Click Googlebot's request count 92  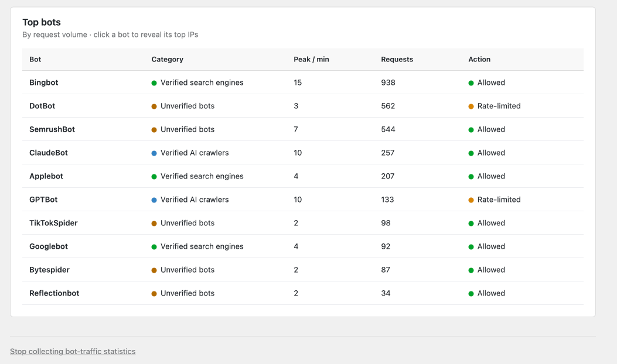pos(386,246)
